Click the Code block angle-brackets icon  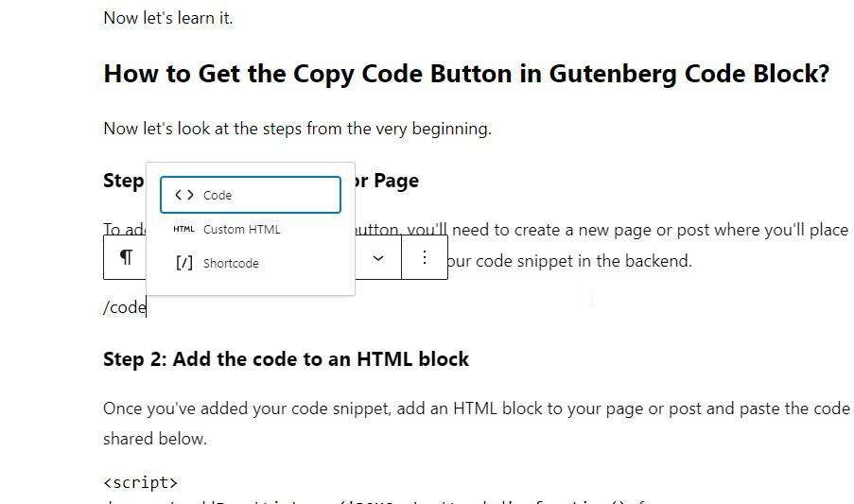point(184,196)
